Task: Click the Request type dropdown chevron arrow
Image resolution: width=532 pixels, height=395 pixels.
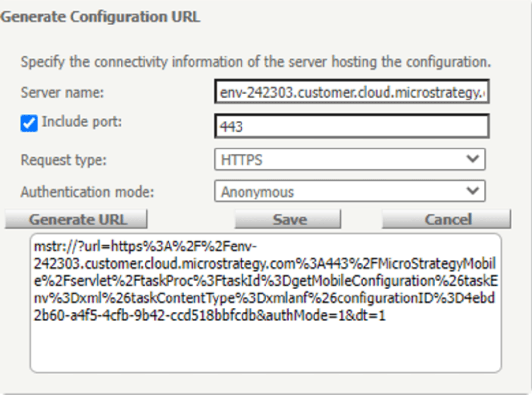Action: [472, 159]
